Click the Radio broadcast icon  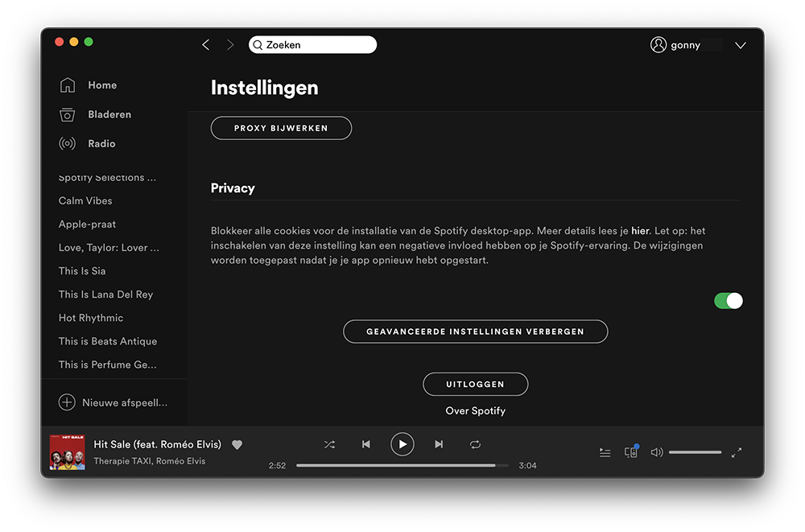point(68,144)
